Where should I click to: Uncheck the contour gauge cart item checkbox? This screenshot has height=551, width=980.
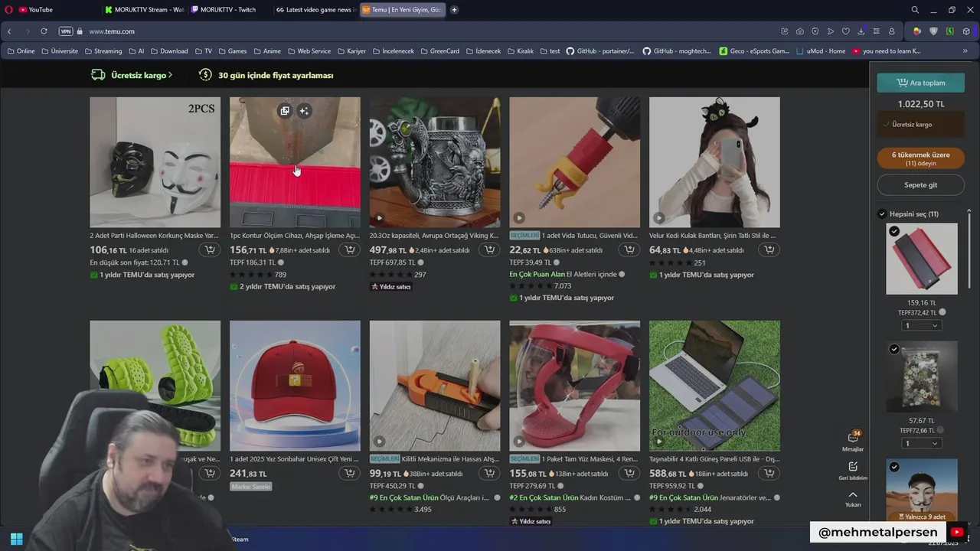(894, 231)
